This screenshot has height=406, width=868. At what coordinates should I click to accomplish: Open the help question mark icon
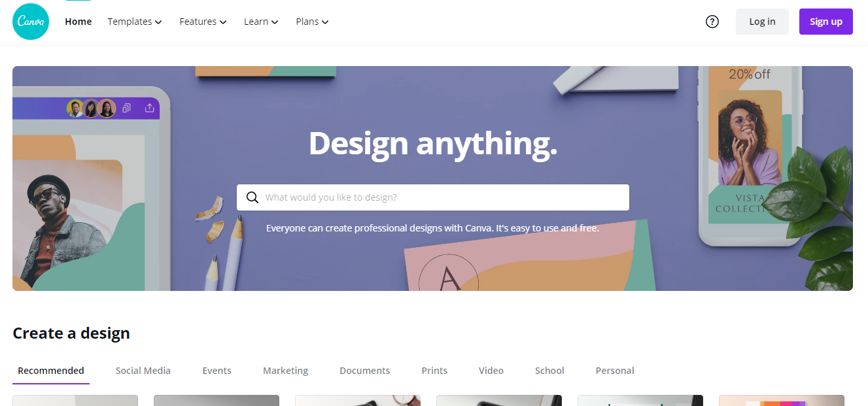[712, 22]
